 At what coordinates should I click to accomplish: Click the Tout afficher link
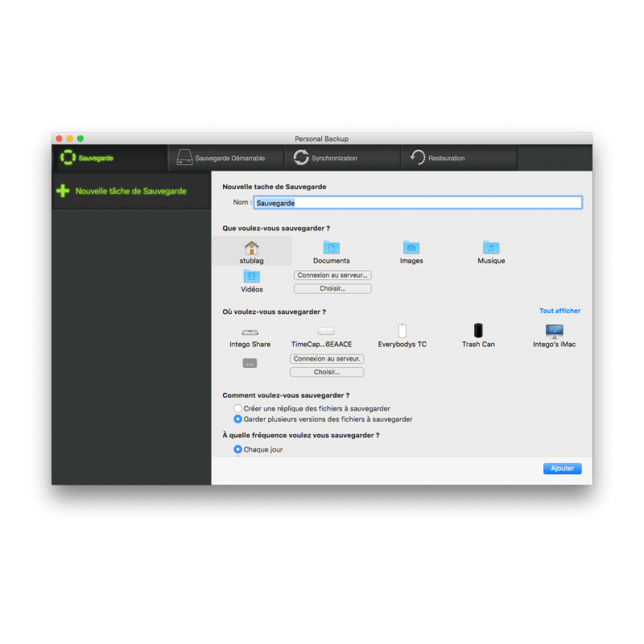[559, 311]
